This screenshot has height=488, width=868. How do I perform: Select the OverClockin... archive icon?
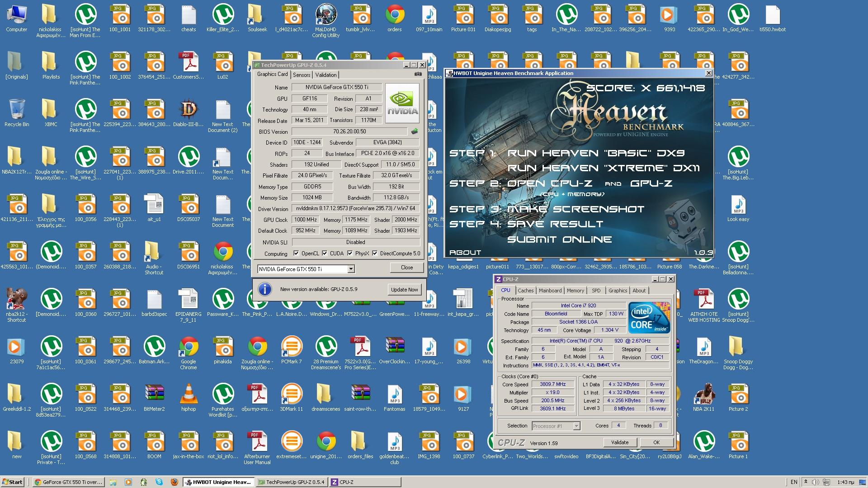pos(395,350)
